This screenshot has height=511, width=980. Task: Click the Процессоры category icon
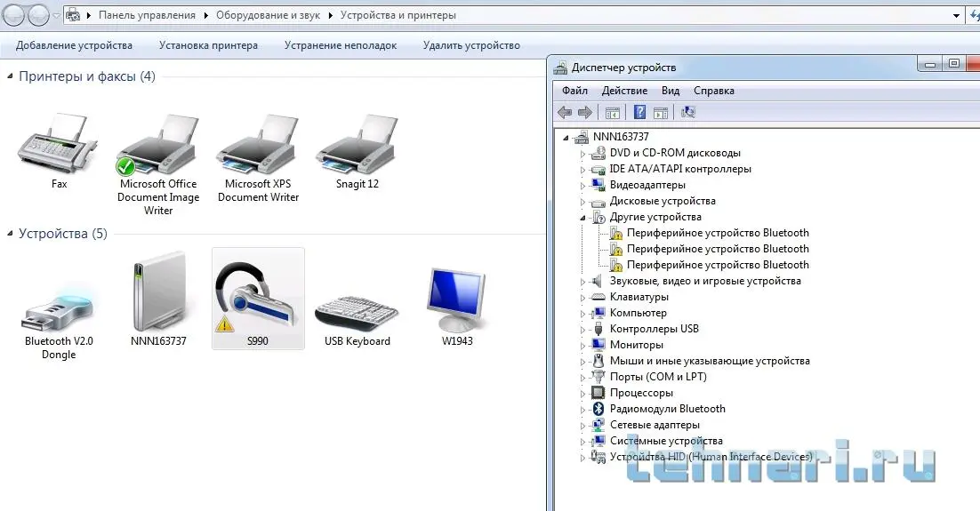click(x=598, y=393)
